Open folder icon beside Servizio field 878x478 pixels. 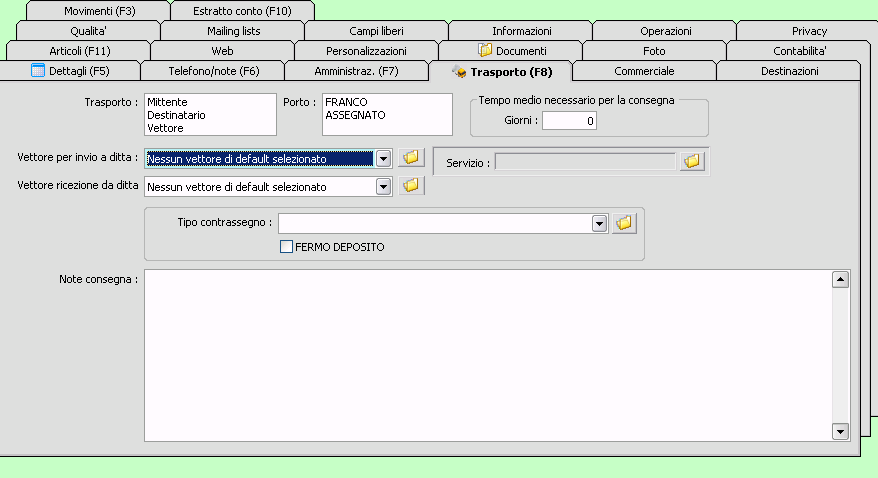692,162
